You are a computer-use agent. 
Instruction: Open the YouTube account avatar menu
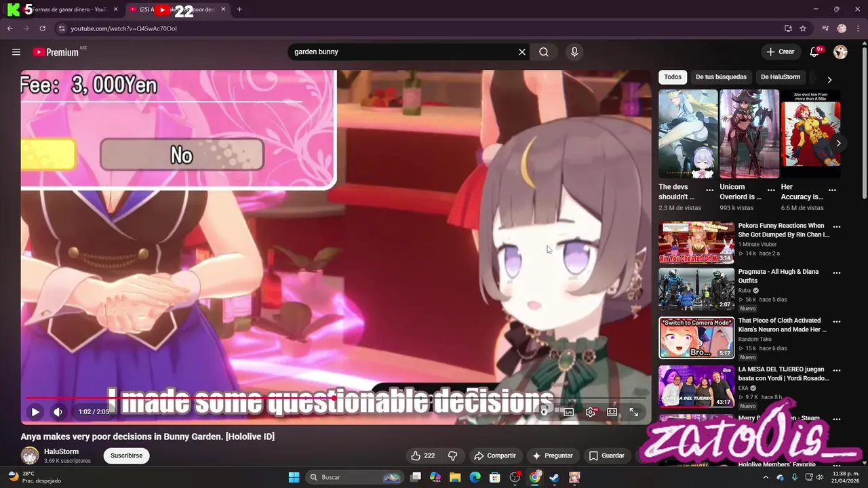pyautogui.click(x=840, y=52)
